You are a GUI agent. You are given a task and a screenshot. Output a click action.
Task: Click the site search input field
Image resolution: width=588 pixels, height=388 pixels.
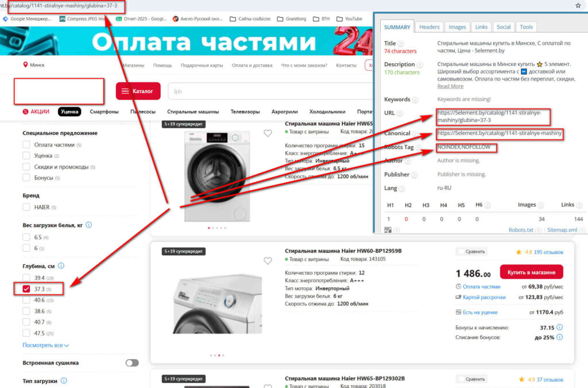pyautogui.click(x=270, y=91)
